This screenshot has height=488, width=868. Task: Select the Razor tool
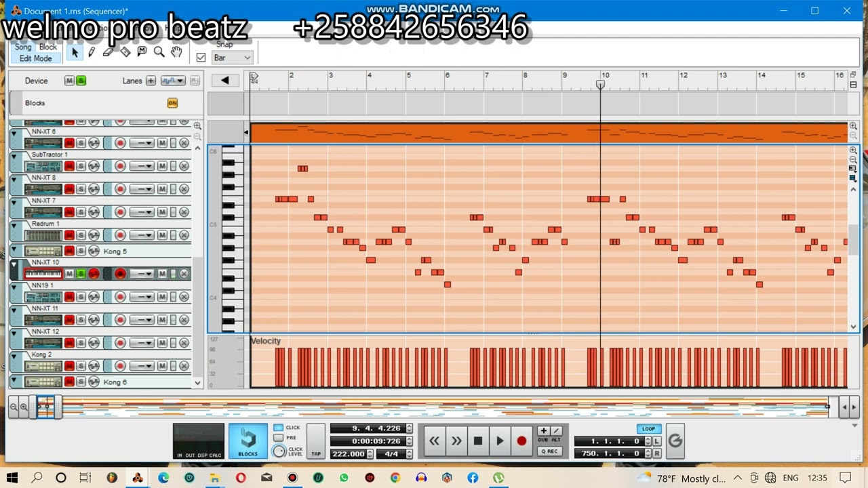click(x=125, y=52)
